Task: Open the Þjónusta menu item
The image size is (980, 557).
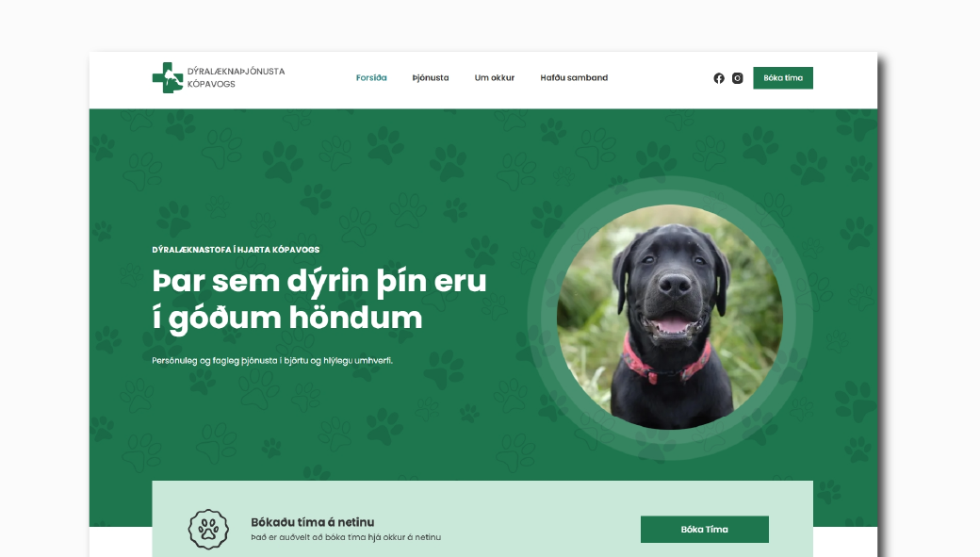Action: tap(431, 77)
